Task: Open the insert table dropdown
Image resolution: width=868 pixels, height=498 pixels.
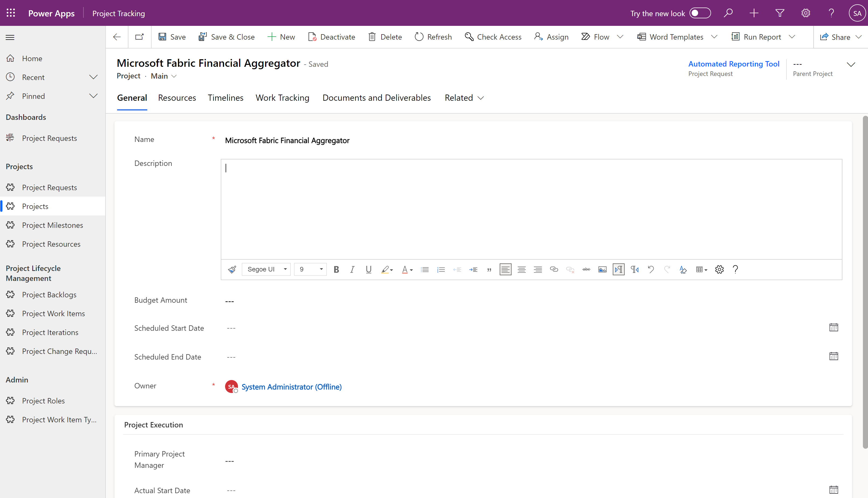Action: point(702,270)
